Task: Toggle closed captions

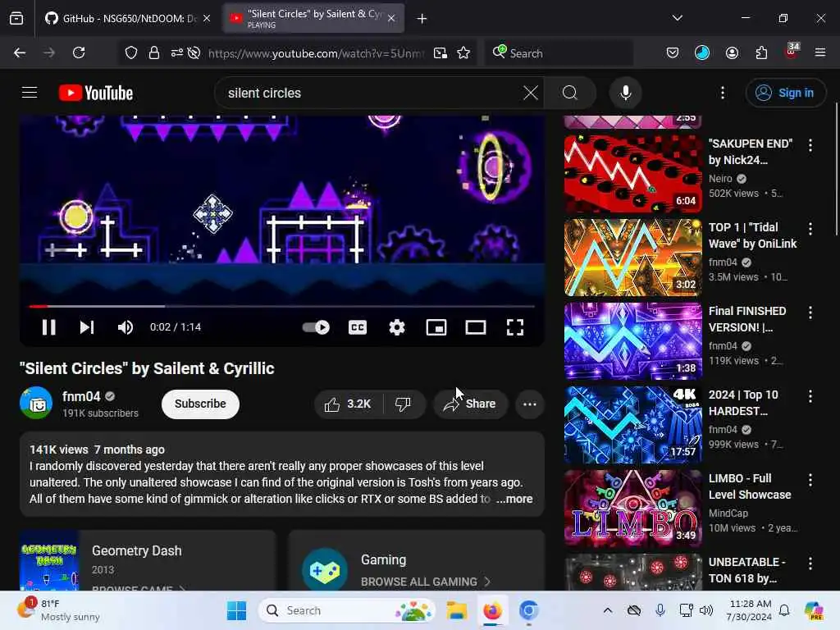Action: click(x=358, y=326)
